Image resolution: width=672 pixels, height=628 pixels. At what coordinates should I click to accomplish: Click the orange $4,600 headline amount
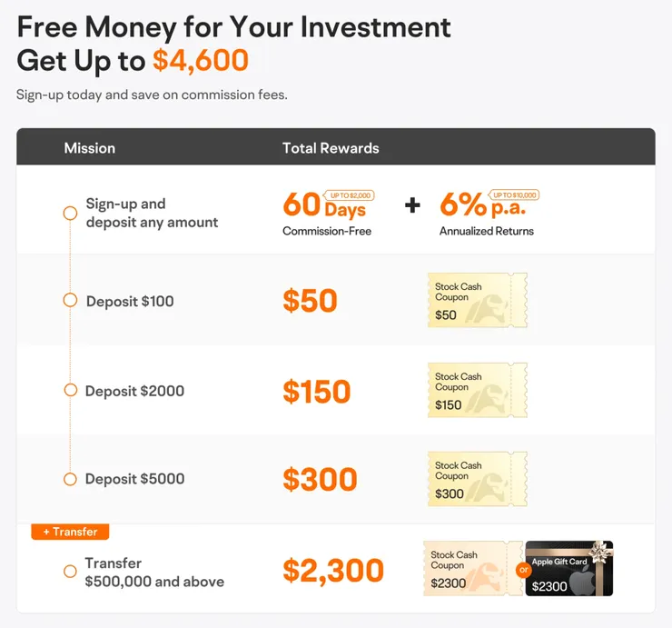coord(200,60)
